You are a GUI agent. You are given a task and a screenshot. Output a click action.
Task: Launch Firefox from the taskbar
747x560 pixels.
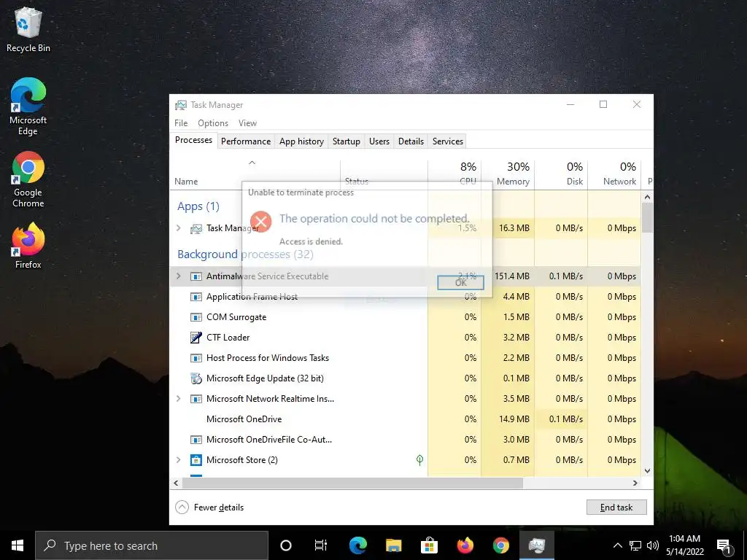(465, 545)
